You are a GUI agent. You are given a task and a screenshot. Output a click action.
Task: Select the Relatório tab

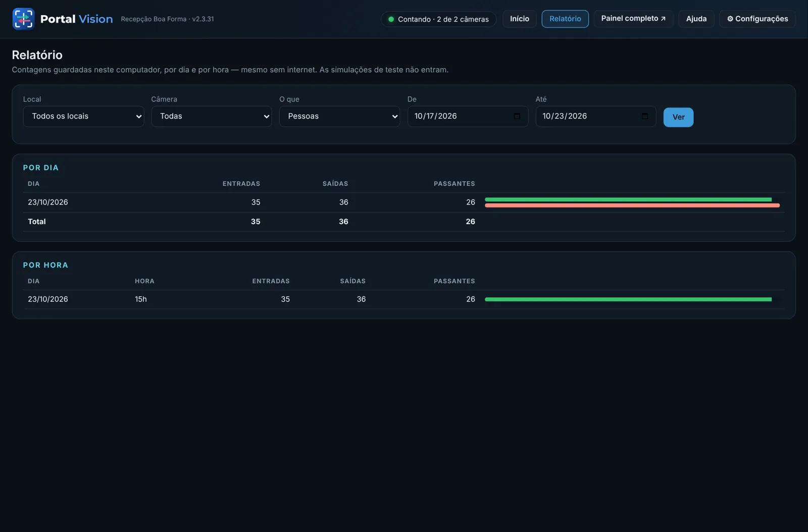coord(565,19)
